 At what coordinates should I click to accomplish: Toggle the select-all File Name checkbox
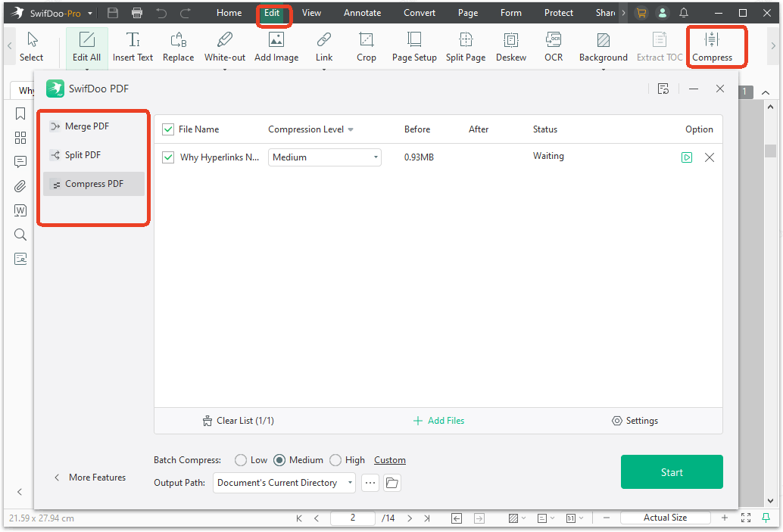point(168,129)
